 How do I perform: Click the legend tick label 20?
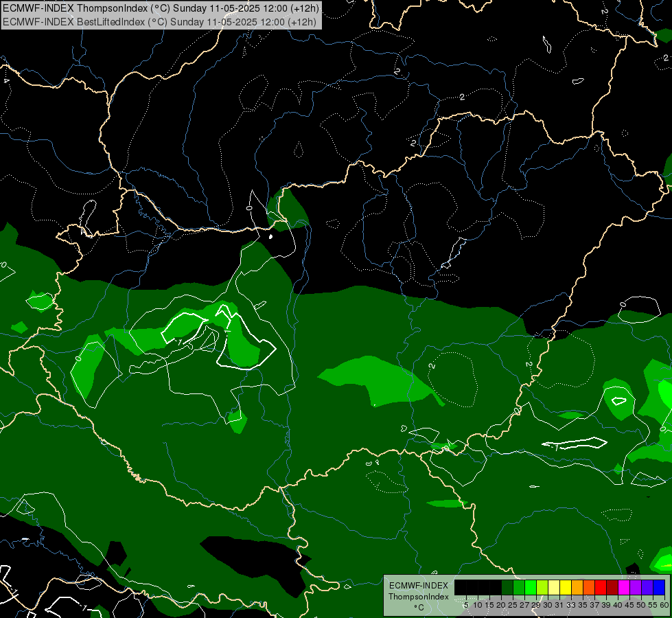coord(501,605)
